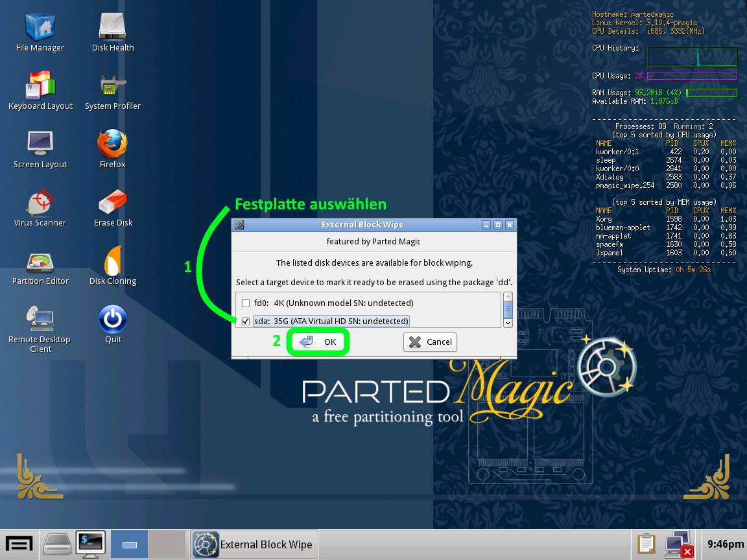
Task: Open the taskbar drive/file manager icon
Action: click(x=57, y=544)
